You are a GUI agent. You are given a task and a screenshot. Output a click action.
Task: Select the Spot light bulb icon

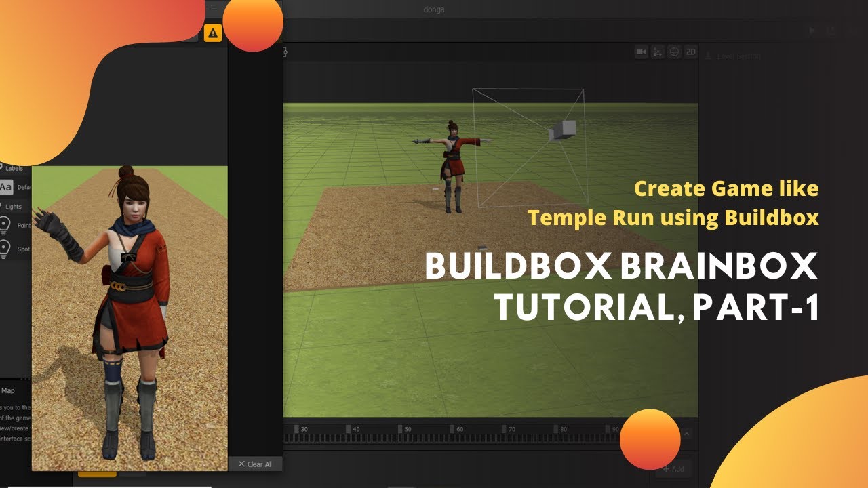[5, 249]
